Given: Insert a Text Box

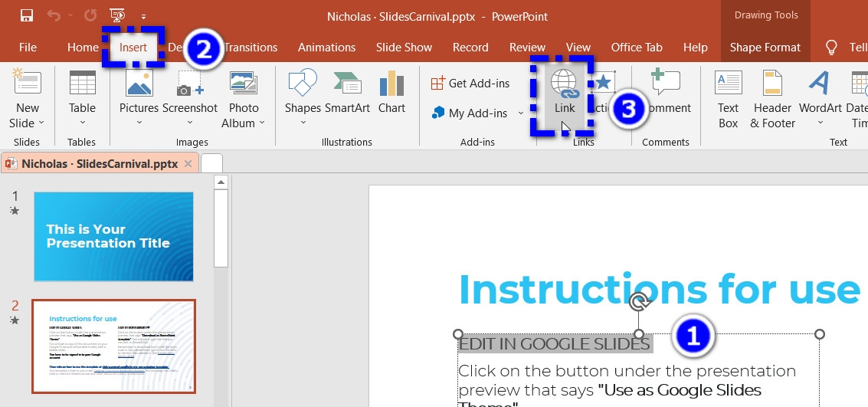Looking at the screenshot, I should pyautogui.click(x=728, y=100).
